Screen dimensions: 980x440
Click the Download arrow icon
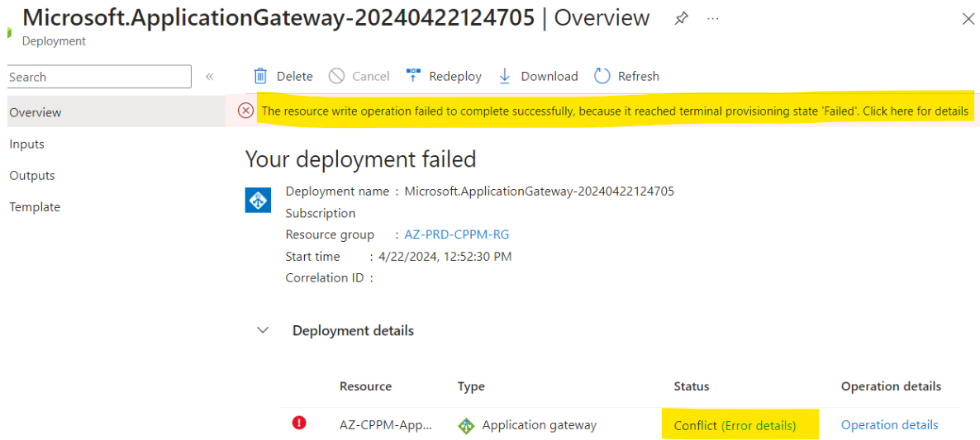[x=505, y=76]
